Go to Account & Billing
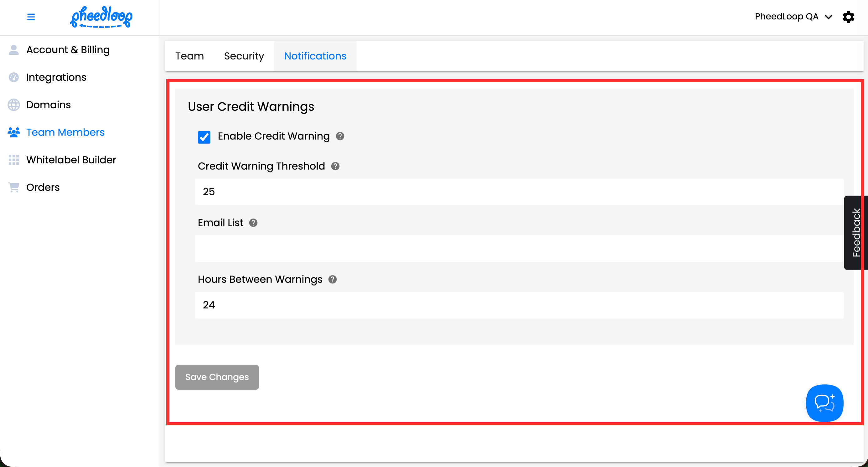 [x=68, y=50]
